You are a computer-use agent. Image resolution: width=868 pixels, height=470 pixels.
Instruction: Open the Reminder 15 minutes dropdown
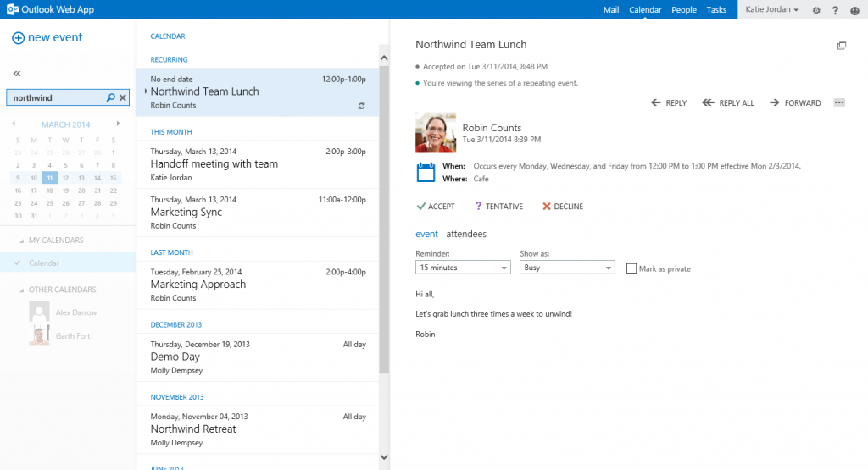click(x=463, y=268)
